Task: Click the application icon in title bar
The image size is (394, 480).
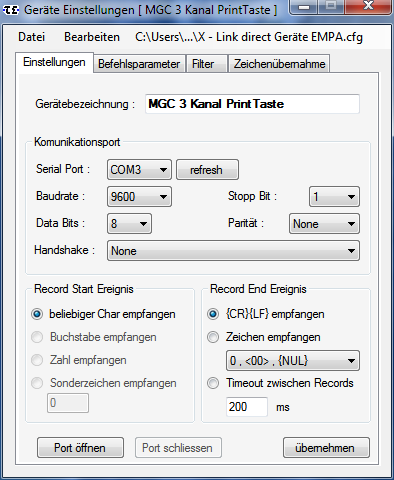Action: point(11,10)
